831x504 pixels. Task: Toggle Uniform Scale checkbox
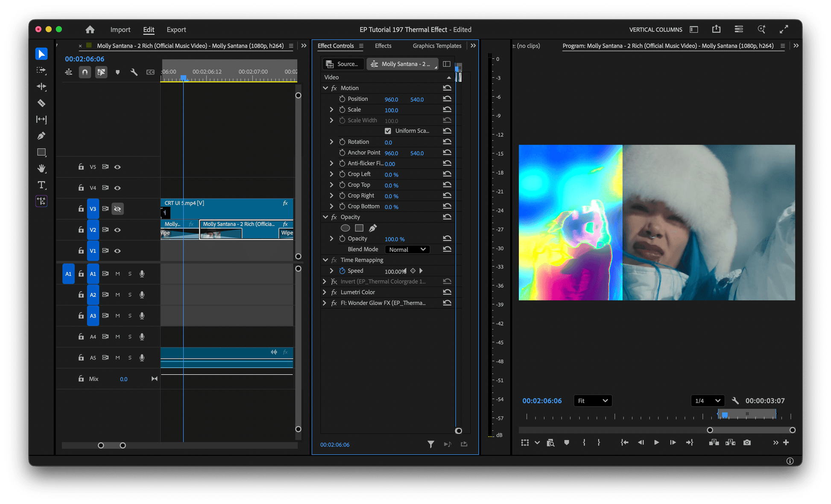pyautogui.click(x=388, y=131)
